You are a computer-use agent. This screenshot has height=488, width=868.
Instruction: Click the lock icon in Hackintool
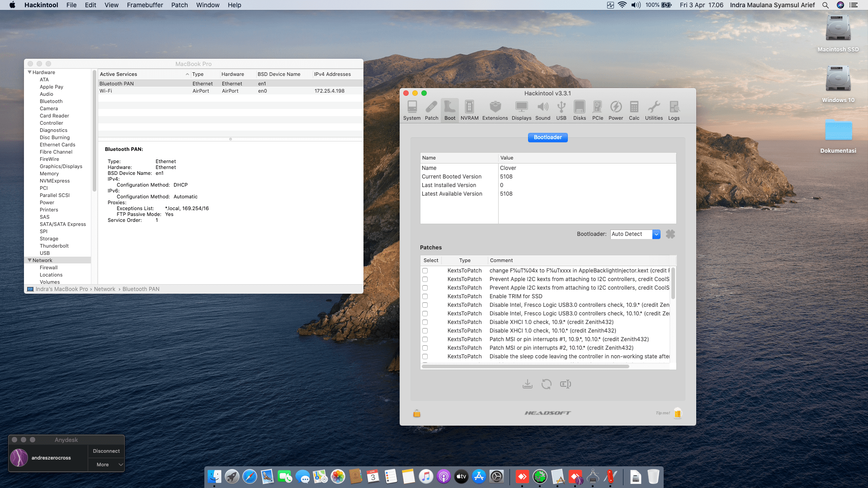pyautogui.click(x=417, y=413)
